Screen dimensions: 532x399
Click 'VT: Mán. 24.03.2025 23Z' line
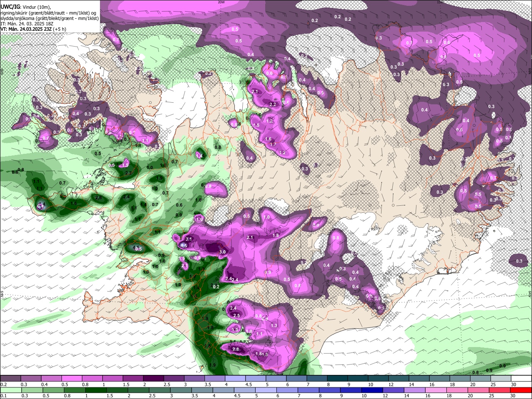[33, 29]
